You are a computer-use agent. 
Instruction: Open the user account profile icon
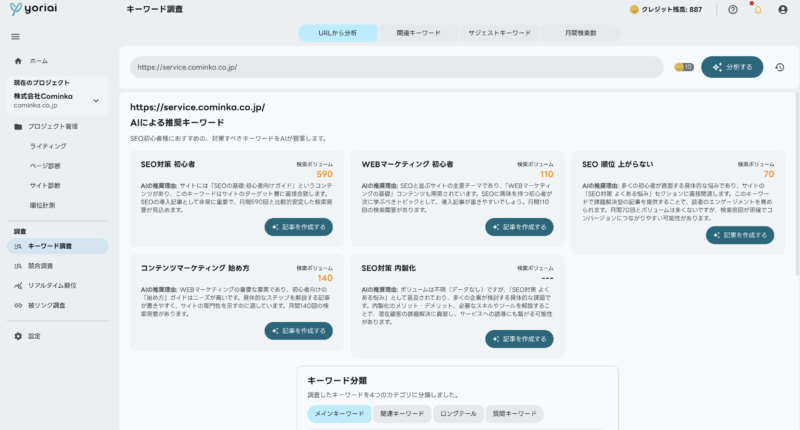click(783, 9)
